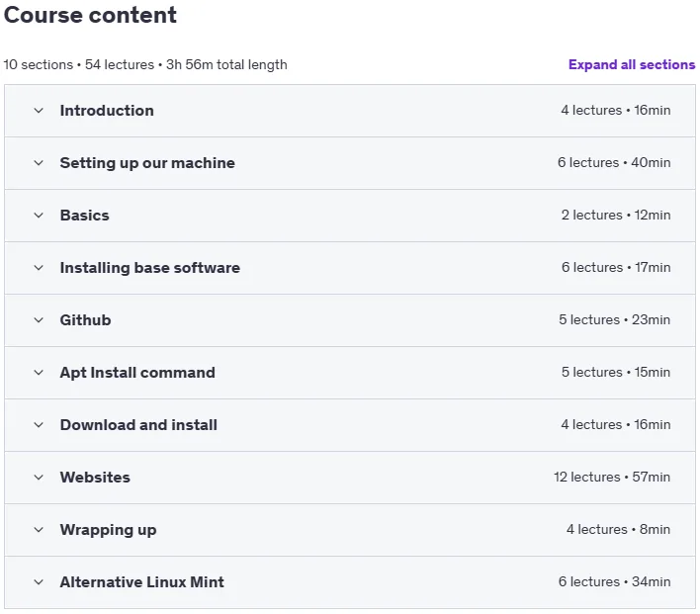Click the Installing base software title
The height and width of the screenshot is (614, 700).
click(x=150, y=268)
